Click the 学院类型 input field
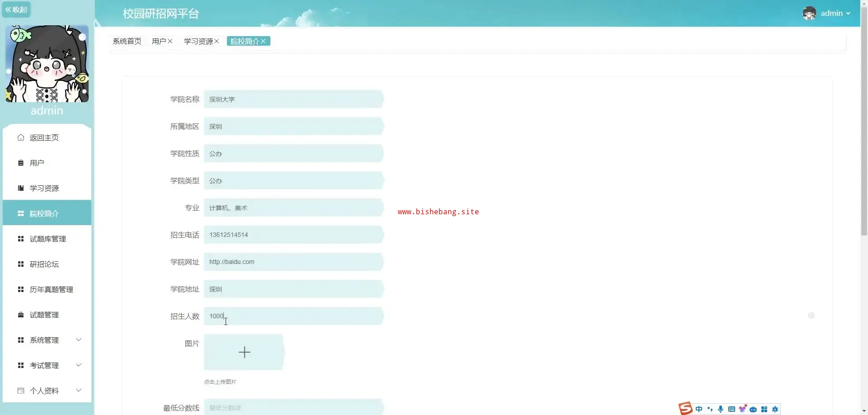The width and height of the screenshot is (868, 415). coord(294,180)
